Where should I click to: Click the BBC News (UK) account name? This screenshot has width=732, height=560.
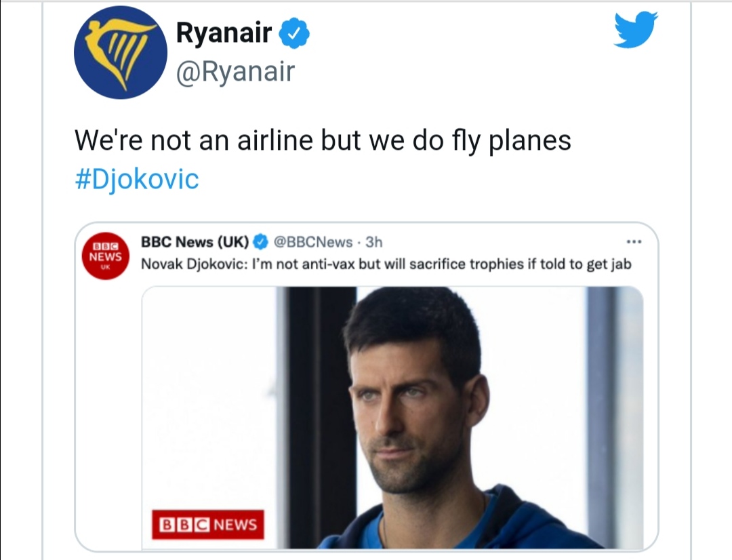[195, 242]
